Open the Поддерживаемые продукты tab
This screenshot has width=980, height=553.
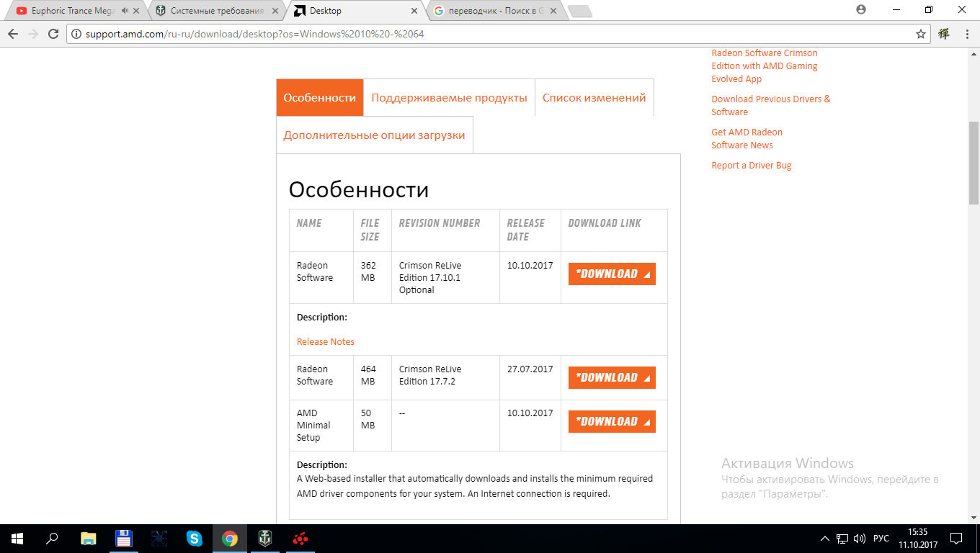[x=449, y=98]
